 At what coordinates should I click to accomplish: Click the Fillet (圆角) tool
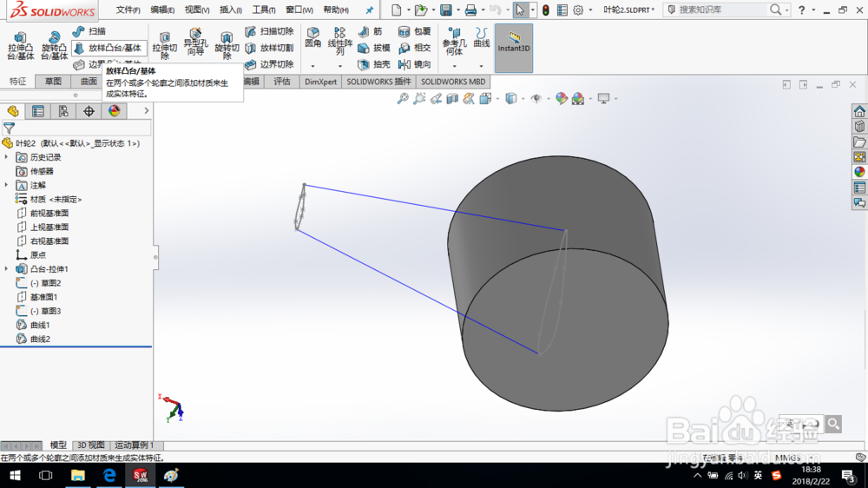(312, 39)
